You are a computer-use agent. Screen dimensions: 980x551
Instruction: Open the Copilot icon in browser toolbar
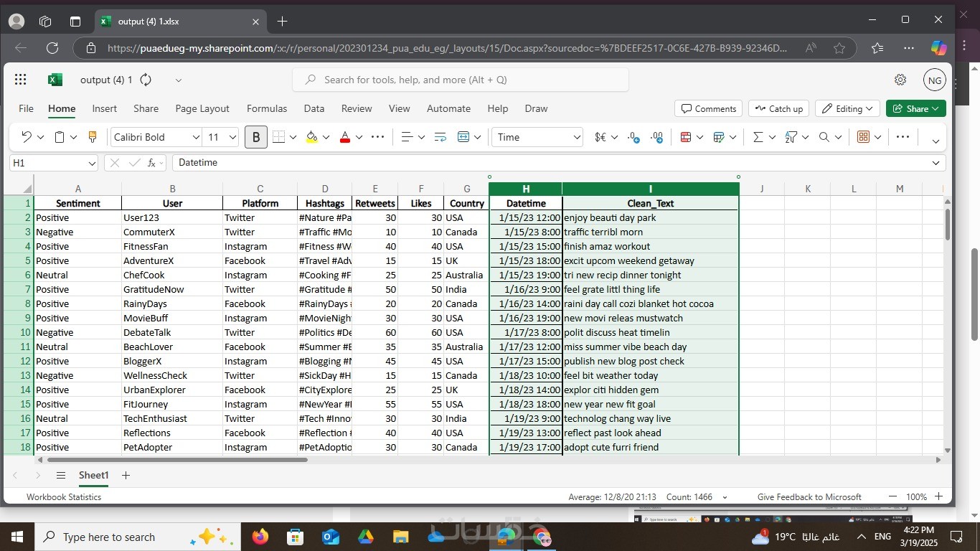pyautogui.click(x=938, y=48)
